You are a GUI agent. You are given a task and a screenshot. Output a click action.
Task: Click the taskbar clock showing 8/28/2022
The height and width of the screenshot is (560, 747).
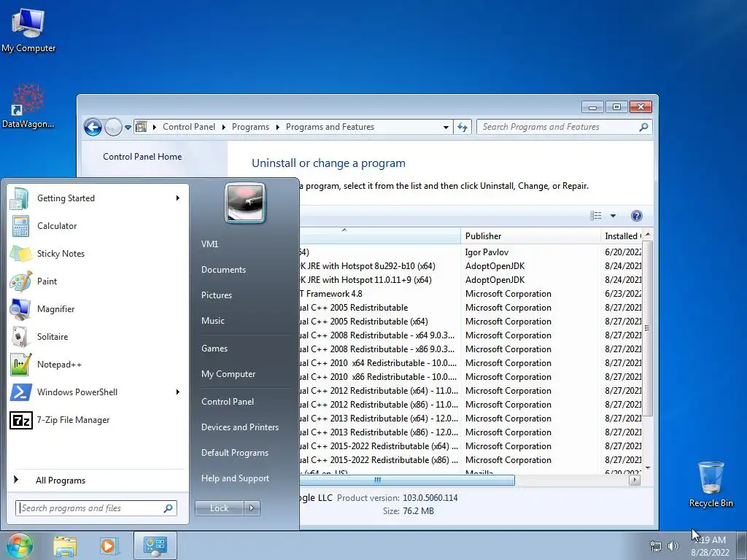click(x=710, y=546)
